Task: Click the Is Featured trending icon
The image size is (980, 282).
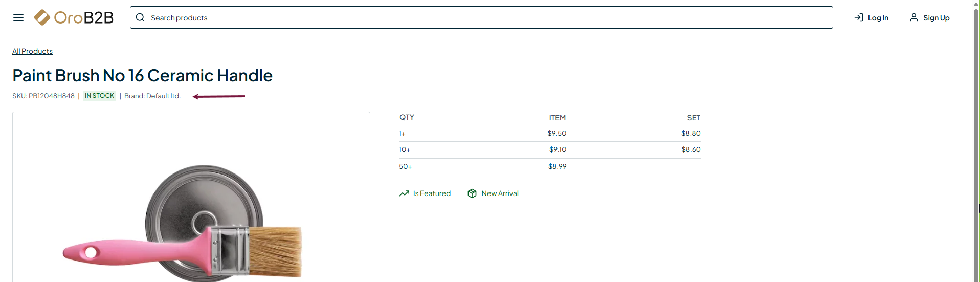Action: click(x=404, y=193)
